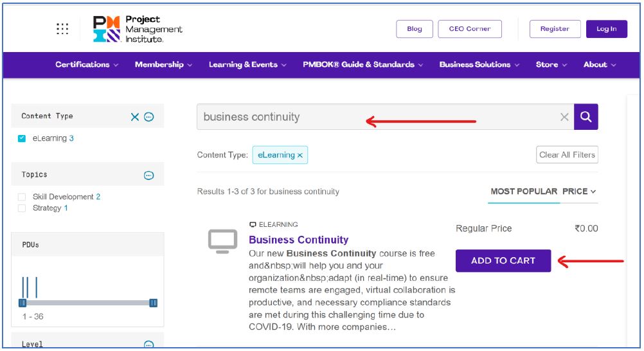Check the Skill Development topic

tap(22, 197)
